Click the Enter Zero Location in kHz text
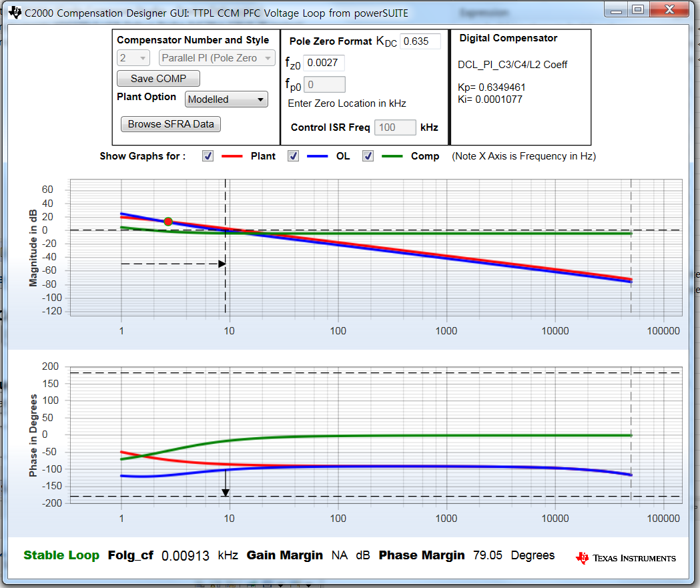Screen dimensions: 700x588 click(x=347, y=103)
